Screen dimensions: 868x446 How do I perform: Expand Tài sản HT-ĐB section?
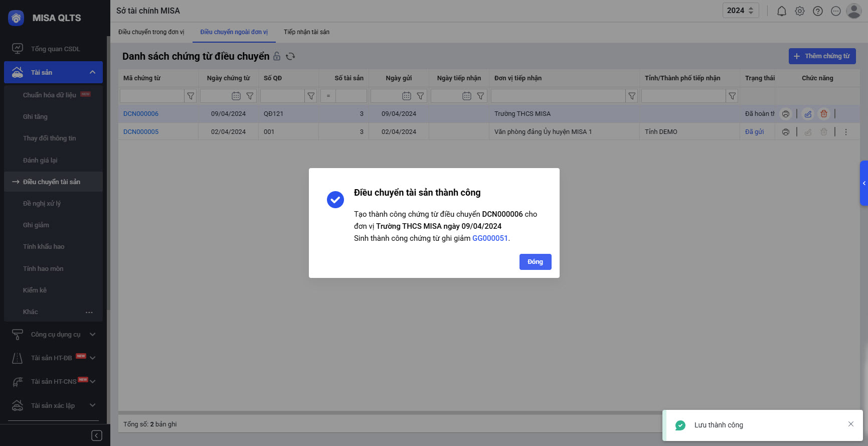[92, 358]
